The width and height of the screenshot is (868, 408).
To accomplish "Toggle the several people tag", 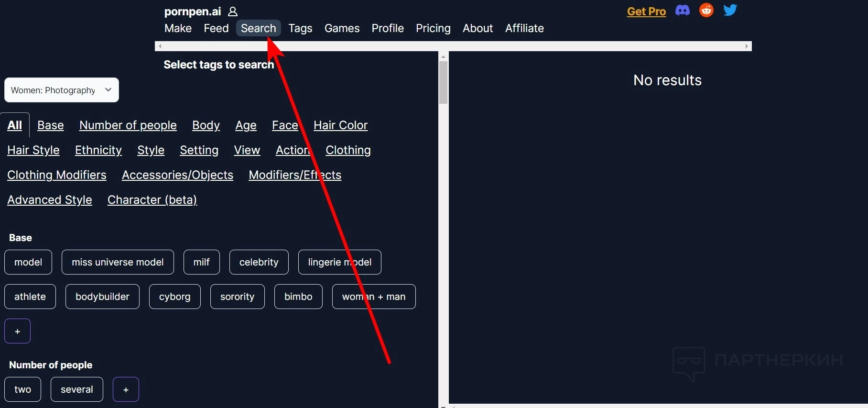I will [x=77, y=389].
